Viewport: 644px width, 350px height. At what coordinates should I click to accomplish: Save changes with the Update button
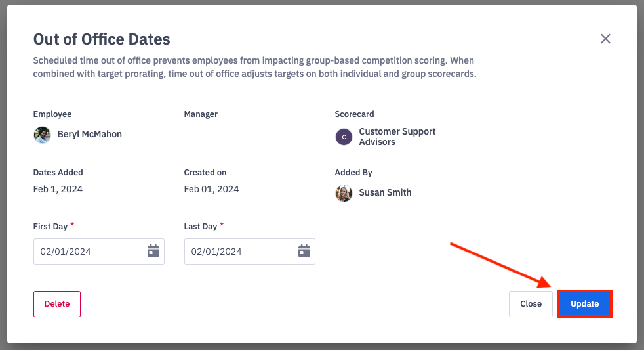click(x=584, y=304)
